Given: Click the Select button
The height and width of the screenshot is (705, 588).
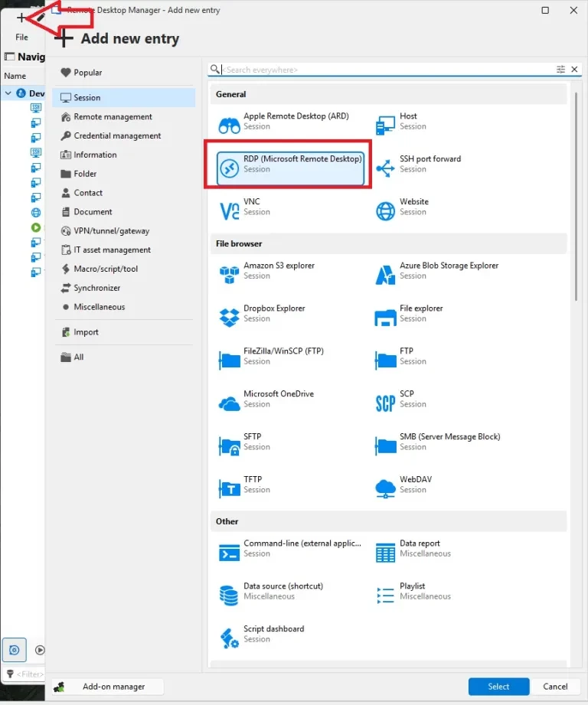Looking at the screenshot, I should 498,687.
